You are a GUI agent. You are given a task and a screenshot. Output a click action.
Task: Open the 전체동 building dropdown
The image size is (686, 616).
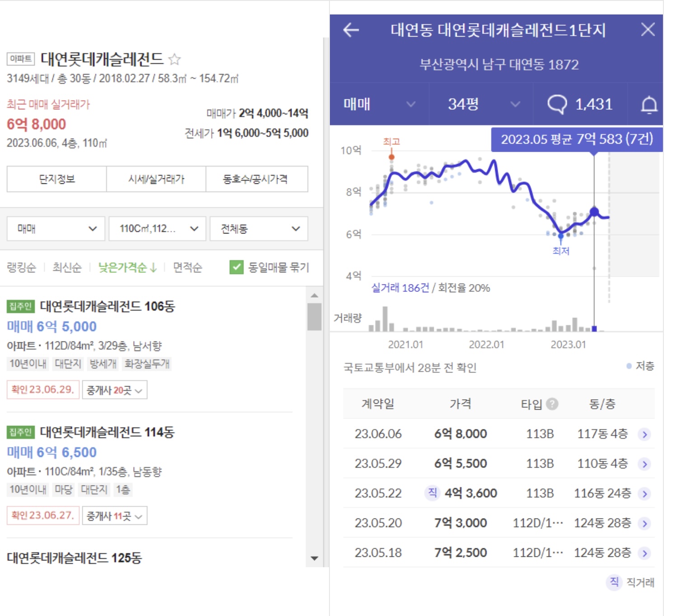pos(259,229)
